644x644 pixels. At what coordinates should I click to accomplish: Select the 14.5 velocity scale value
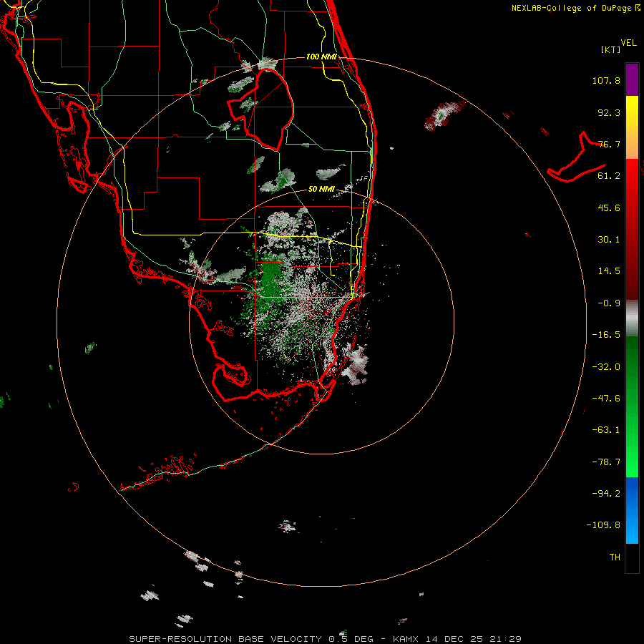(609, 271)
